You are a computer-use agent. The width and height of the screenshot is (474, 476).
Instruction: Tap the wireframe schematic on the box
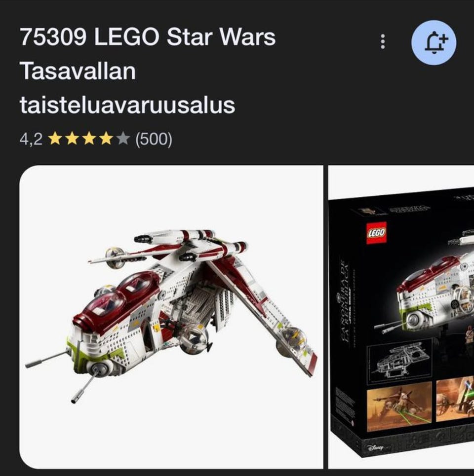tap(399, 361)
